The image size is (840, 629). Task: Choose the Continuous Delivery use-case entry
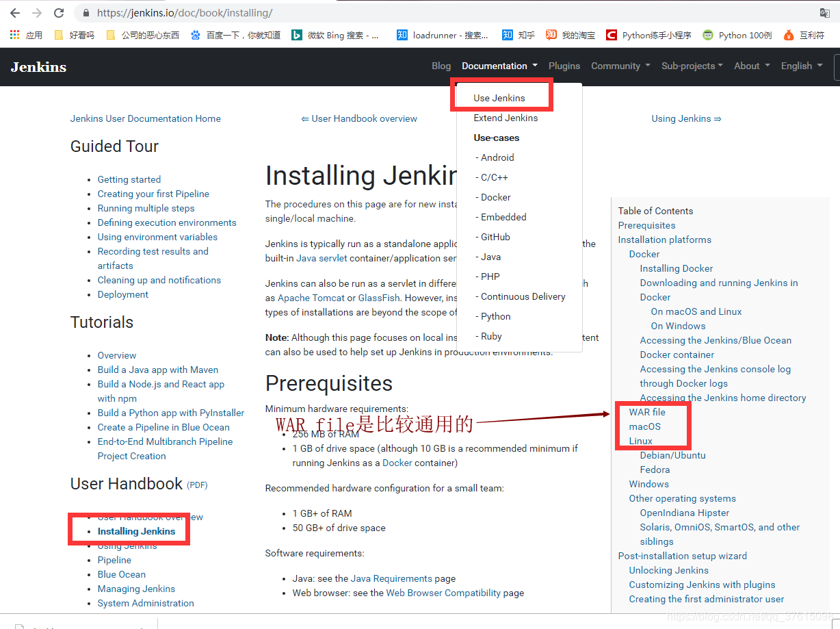click(x=521, y=296)
